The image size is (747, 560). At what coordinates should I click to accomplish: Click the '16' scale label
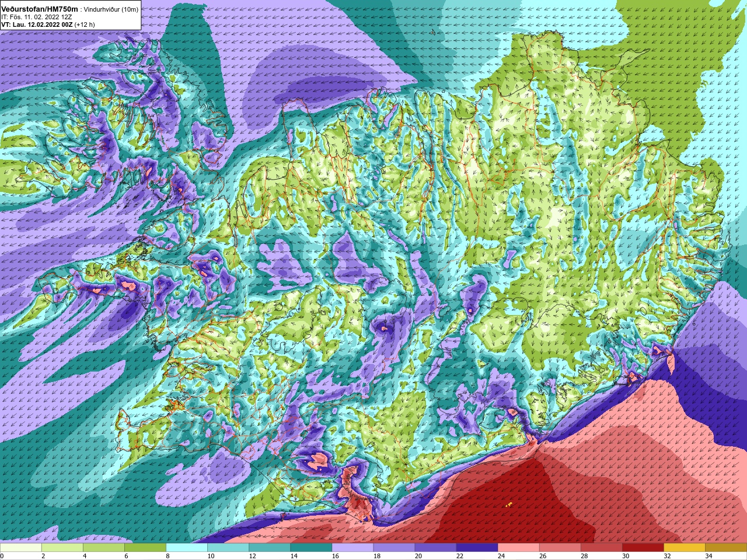[x=335, y=556]
